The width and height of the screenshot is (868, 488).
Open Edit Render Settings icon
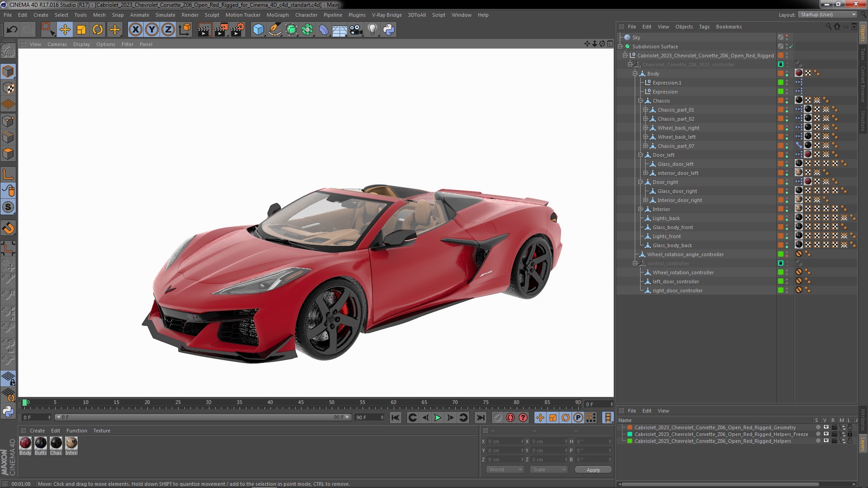point(238,30)
